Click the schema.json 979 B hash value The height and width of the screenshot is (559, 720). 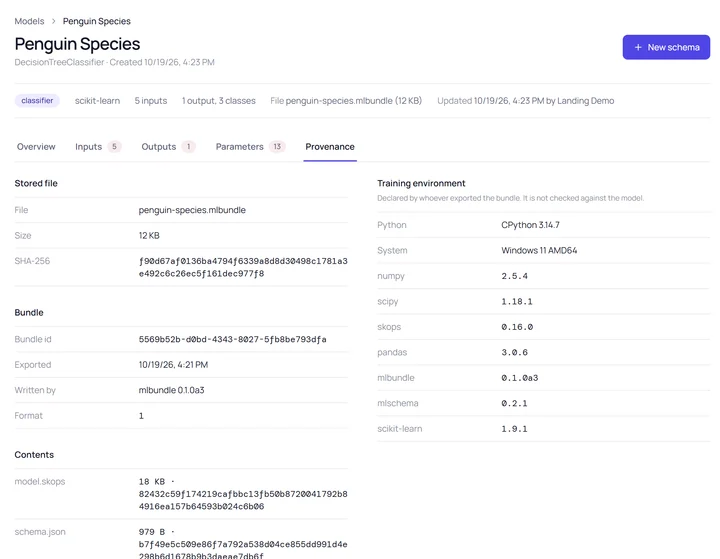[x=243, y=544]
